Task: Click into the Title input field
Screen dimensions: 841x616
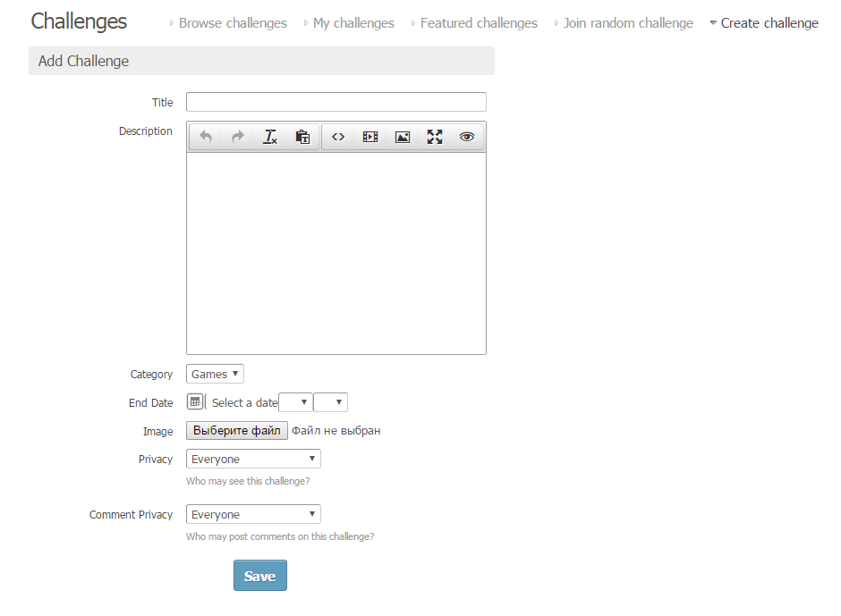Action: tap(336, 102)
